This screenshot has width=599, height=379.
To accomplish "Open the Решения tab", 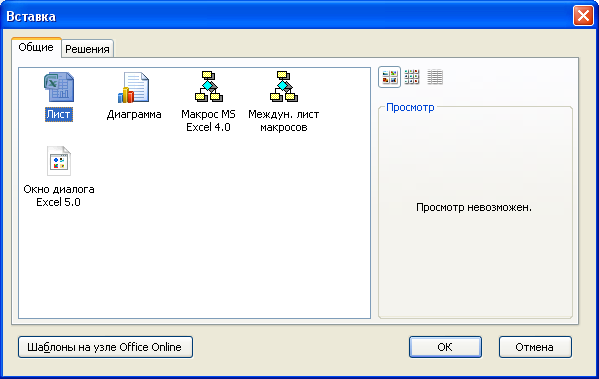I will (87, 49).
